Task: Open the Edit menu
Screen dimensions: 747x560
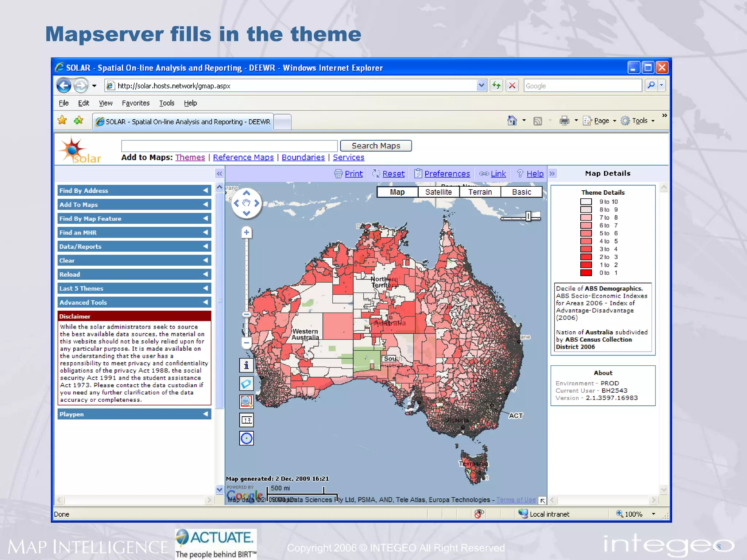Action: pos(84,103)
